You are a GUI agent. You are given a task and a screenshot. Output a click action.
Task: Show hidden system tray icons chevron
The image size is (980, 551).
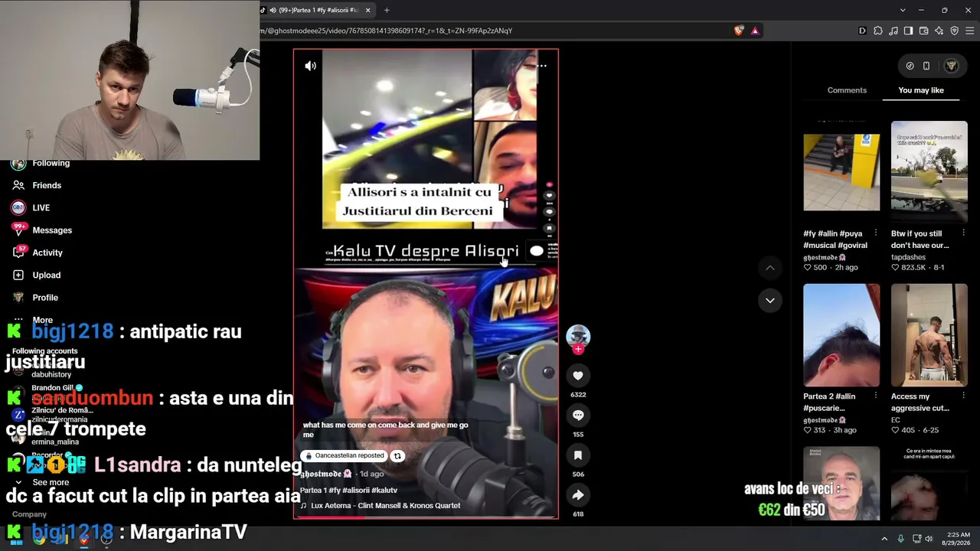(x=884, y=539)
